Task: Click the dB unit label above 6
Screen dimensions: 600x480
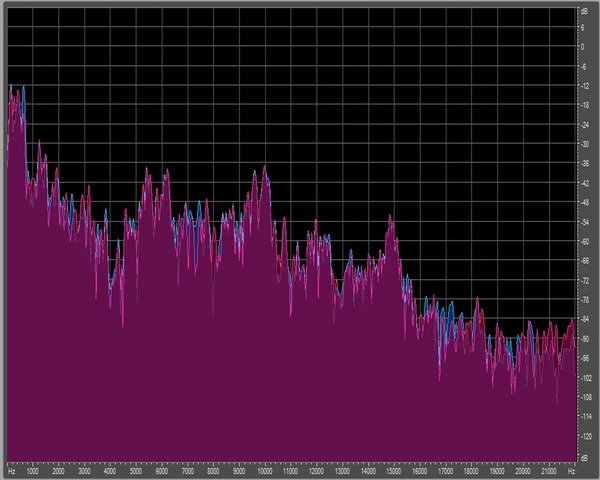Action: click(x=584, y=11)
